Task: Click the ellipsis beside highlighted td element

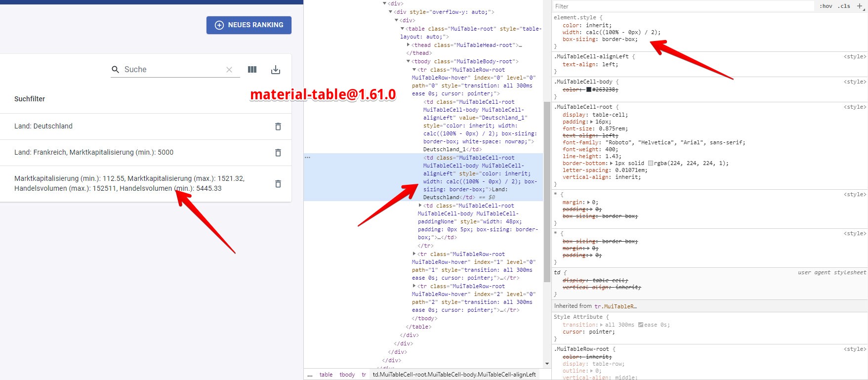Action: click(307, 158)
